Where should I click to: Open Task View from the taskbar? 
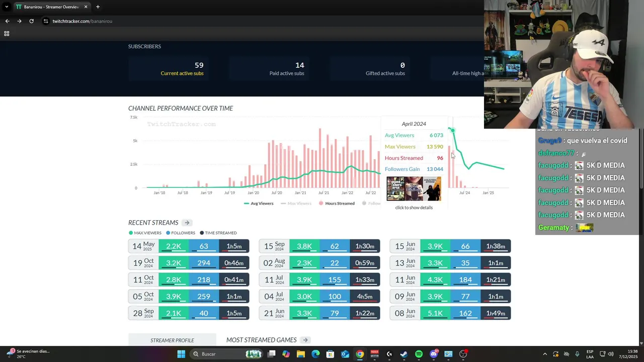click(x=272, y=354)
